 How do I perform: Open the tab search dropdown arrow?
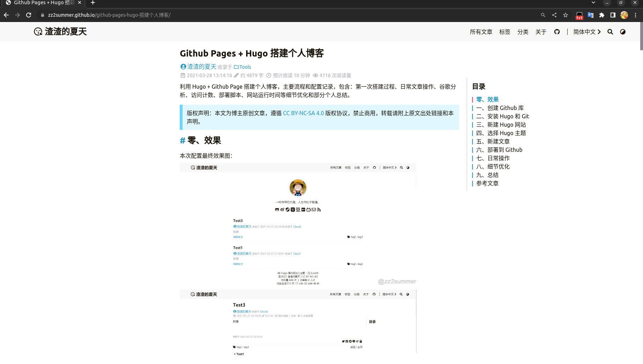[x=593, y=3]
